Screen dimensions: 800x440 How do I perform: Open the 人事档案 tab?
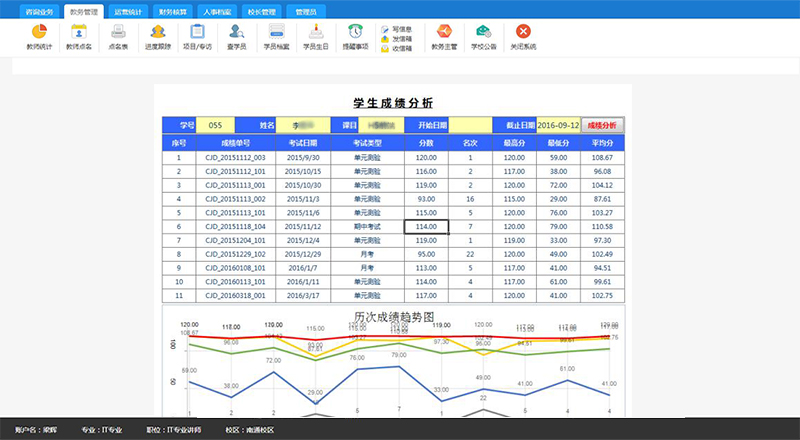click(218, 10)
